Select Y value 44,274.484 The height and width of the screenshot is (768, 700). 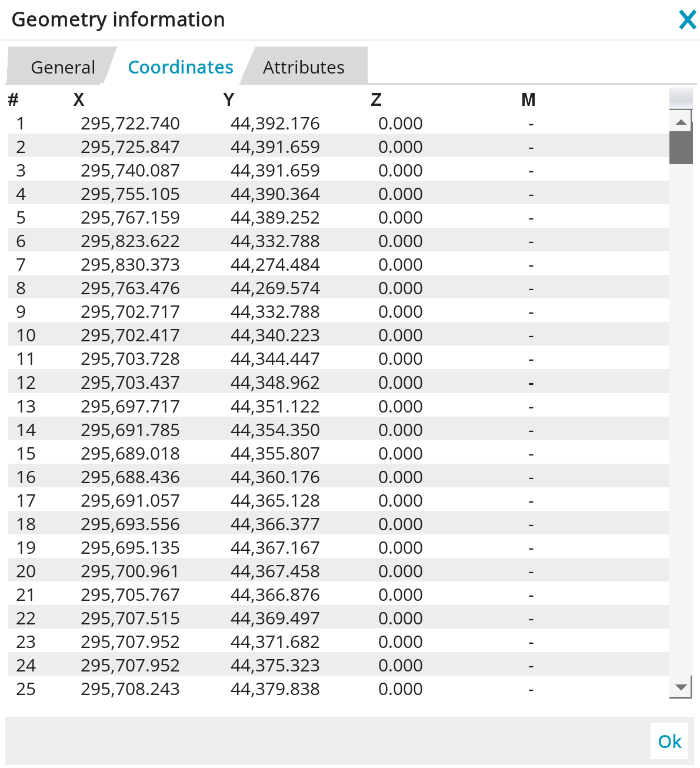coord(275,265)
